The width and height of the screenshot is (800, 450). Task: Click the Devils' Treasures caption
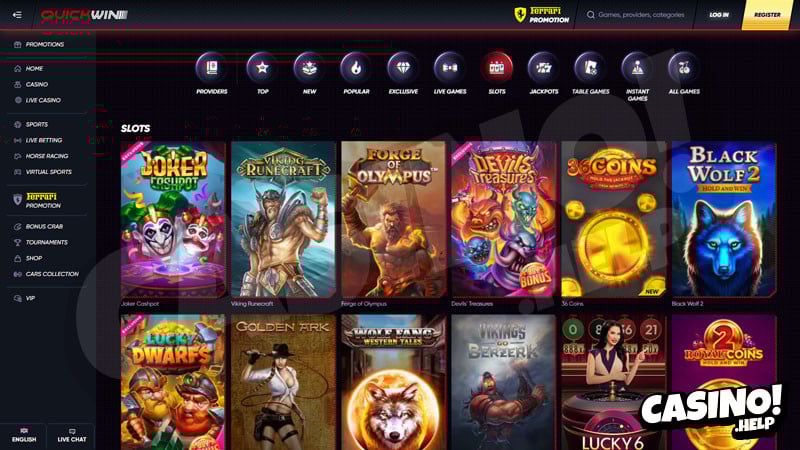[472, 304]
